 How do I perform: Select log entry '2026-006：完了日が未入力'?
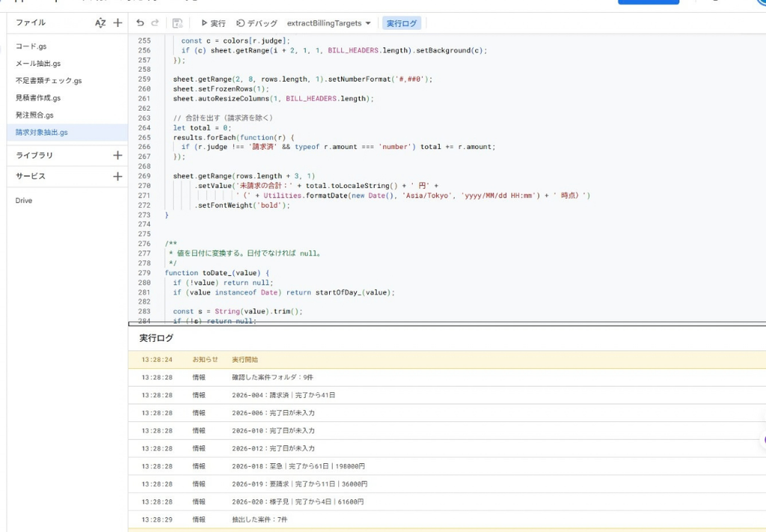click(447, 413)
